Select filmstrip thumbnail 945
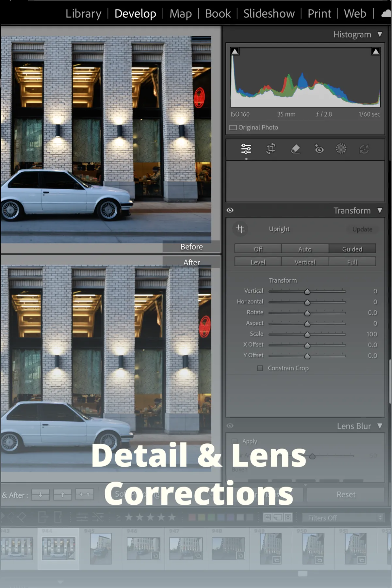Screen dimensions: 392x588 click(101, 549)
